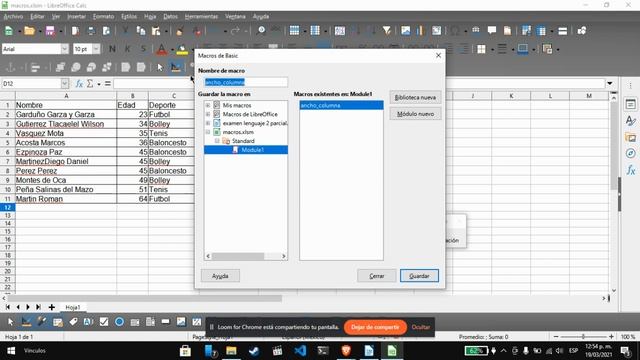This screenshot has width=640, height=360.
Task: Click the Ayuda button in dialog
Action: pyautogui.click(x=220, y=276)
